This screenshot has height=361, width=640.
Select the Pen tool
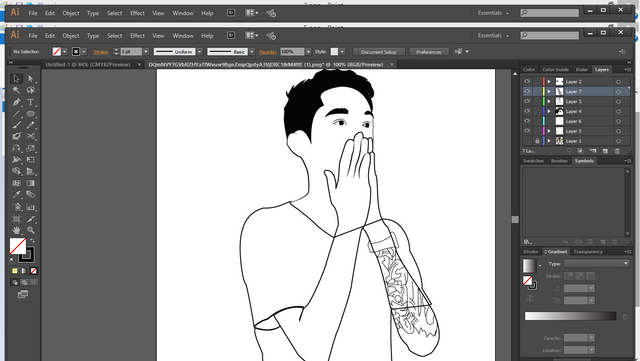point(16,102)
